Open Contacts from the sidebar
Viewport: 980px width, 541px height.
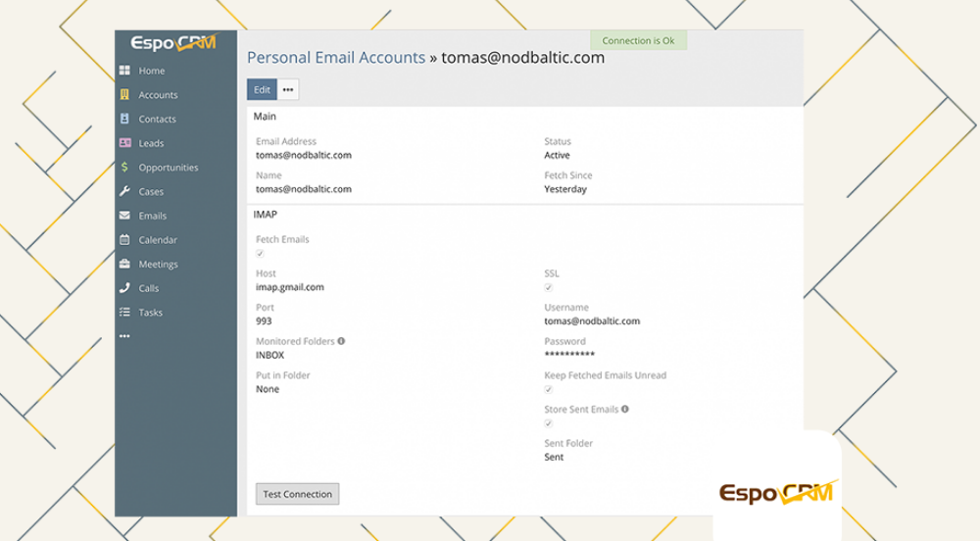(158, 119)
